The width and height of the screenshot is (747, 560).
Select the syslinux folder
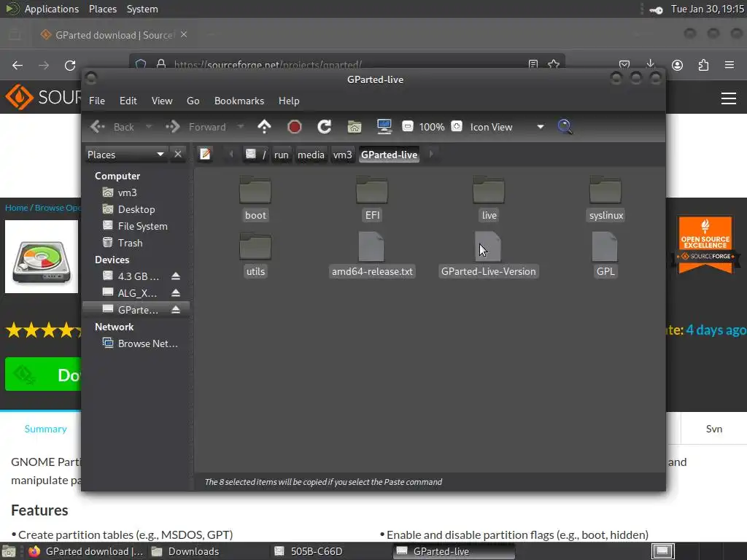(x=605, y=199)
